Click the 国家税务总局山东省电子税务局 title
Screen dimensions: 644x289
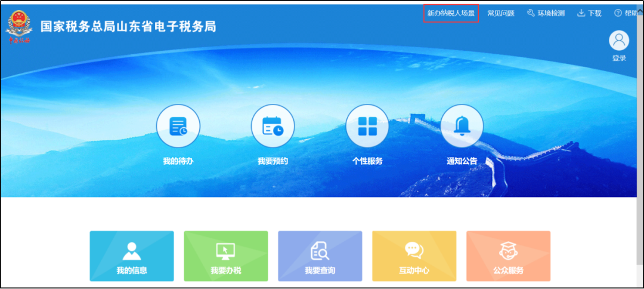tap(128, 27)
